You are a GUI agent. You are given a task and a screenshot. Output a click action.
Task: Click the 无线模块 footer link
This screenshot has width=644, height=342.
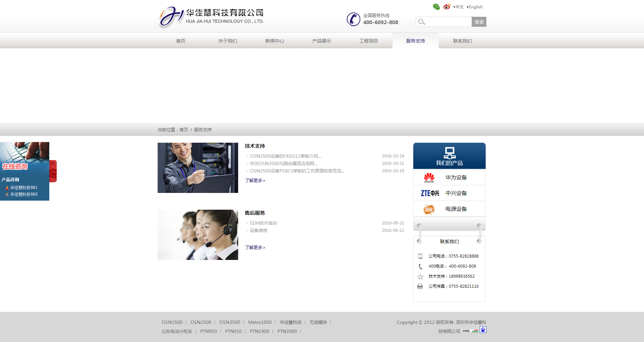[x=318, y=323]
